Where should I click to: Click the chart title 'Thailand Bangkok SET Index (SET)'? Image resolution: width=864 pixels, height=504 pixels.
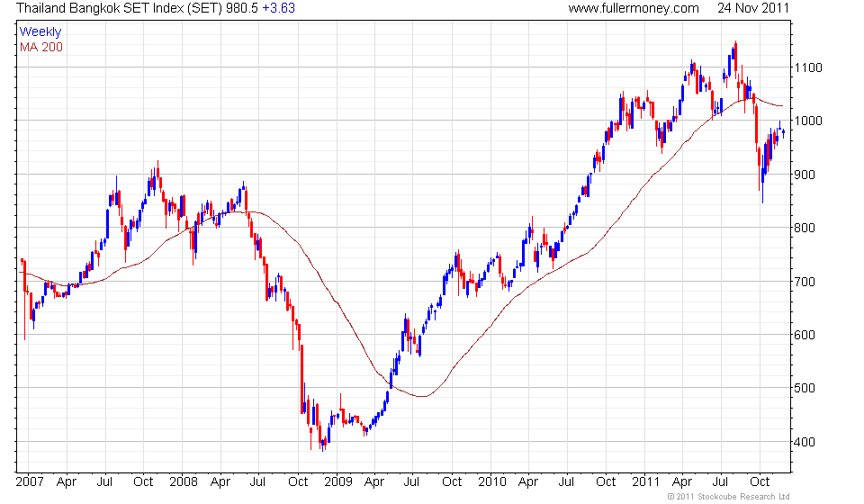pyautogui.click(x=119, y=8)
